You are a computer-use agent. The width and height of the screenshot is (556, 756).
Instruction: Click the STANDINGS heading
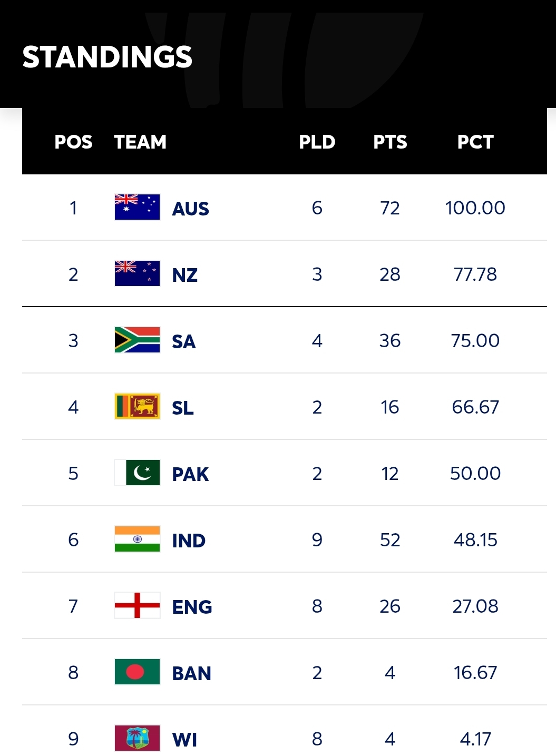point(108,57)
